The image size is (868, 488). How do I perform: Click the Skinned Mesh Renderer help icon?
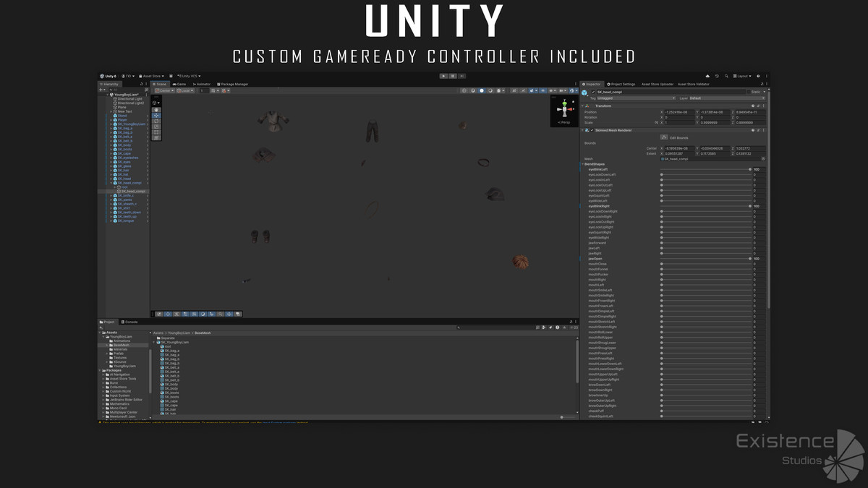pyautogui.click(x=752, y=130)
